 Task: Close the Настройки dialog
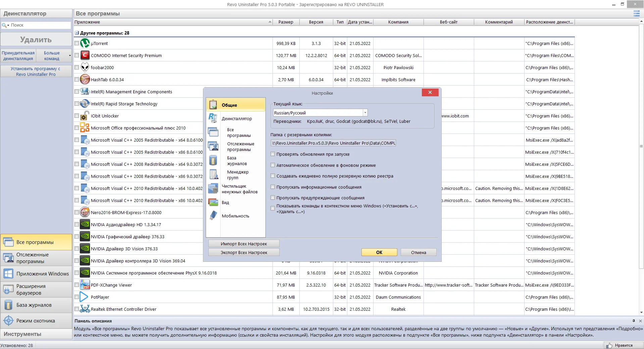tap(430, 92)
